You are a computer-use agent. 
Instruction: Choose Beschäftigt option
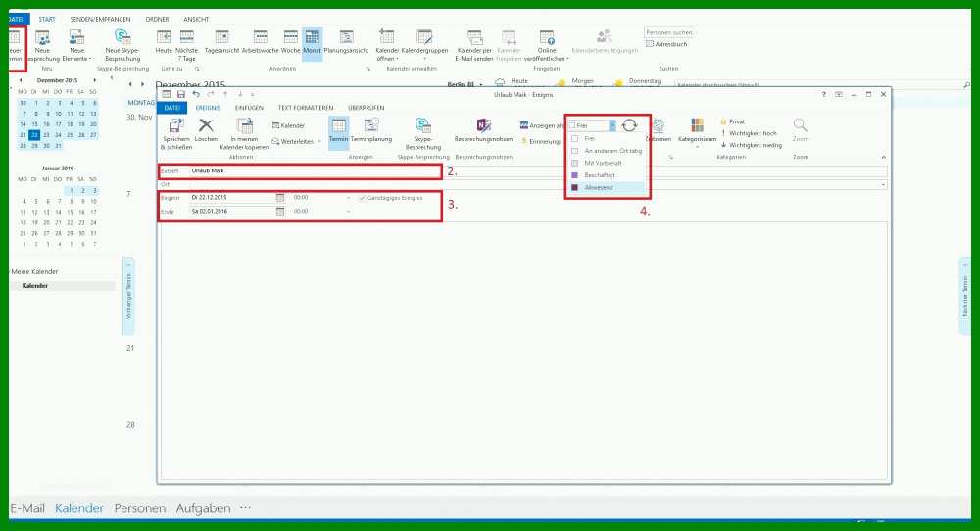[605, 175]
